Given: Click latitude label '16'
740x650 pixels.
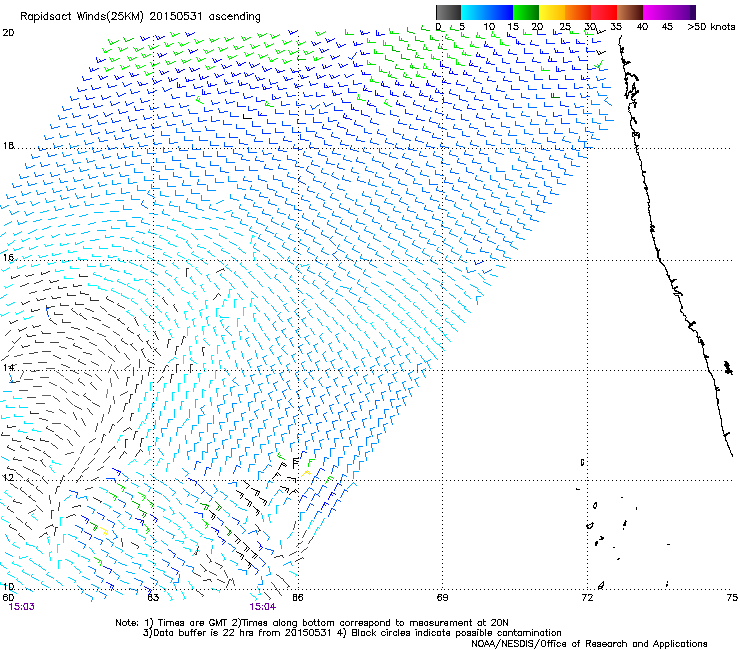Looking at the screenshot, I should pos(8,258).
